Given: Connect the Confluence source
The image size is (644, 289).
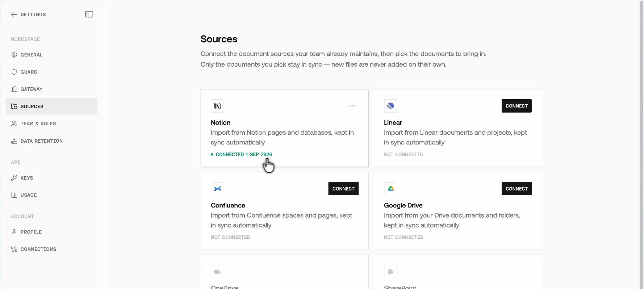Looking at the screenshot, I should click(343, 189).
